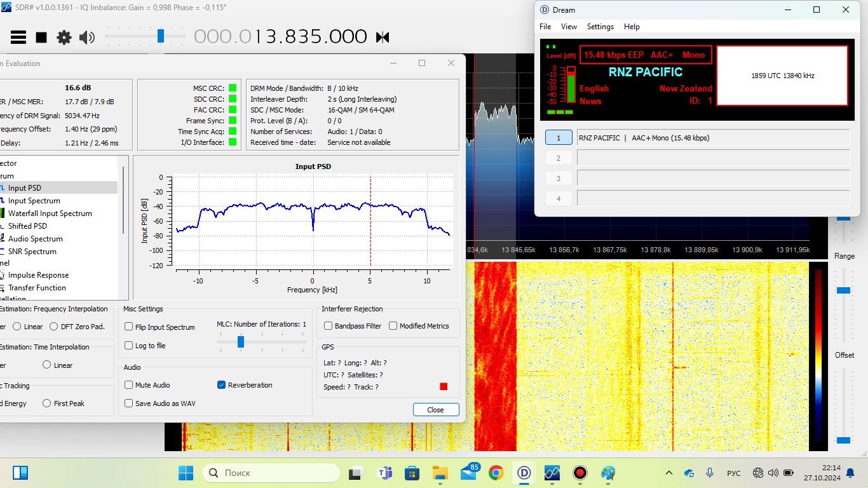Click the microphone tray icon
This screenshot has height=488, width=868.
(710, 473)
